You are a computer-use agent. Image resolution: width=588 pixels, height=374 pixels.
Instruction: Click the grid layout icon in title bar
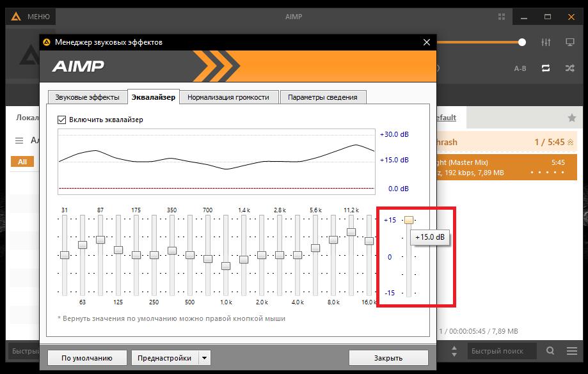pos(502,17)
